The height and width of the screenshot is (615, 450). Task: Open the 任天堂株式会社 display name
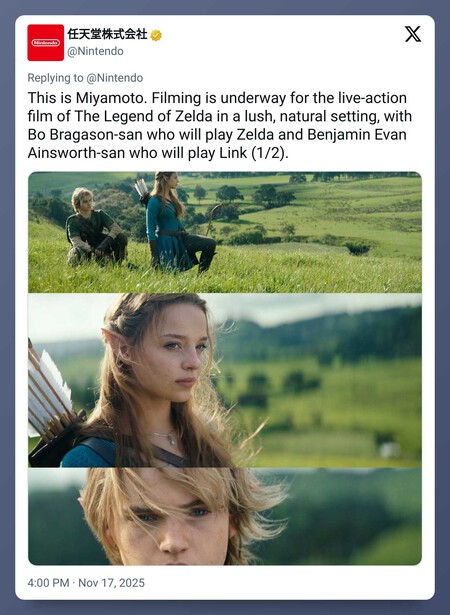click(107, 34)
